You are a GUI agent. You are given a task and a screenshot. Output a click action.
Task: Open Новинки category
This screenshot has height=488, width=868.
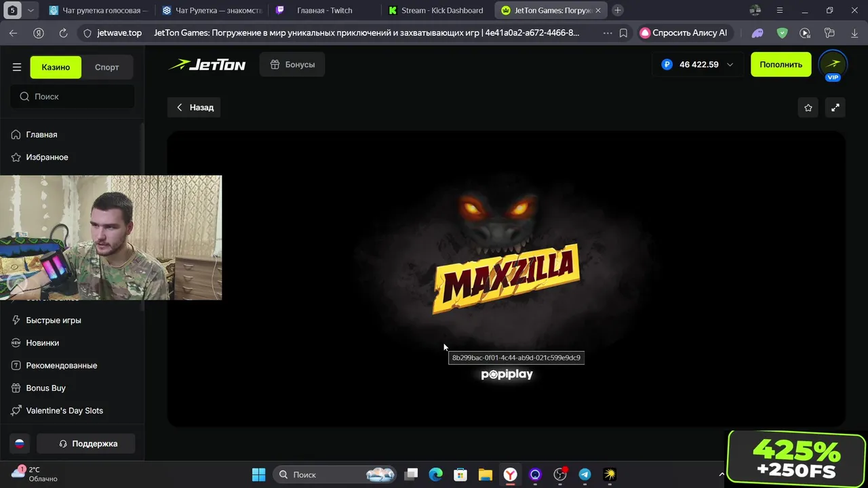42,343
